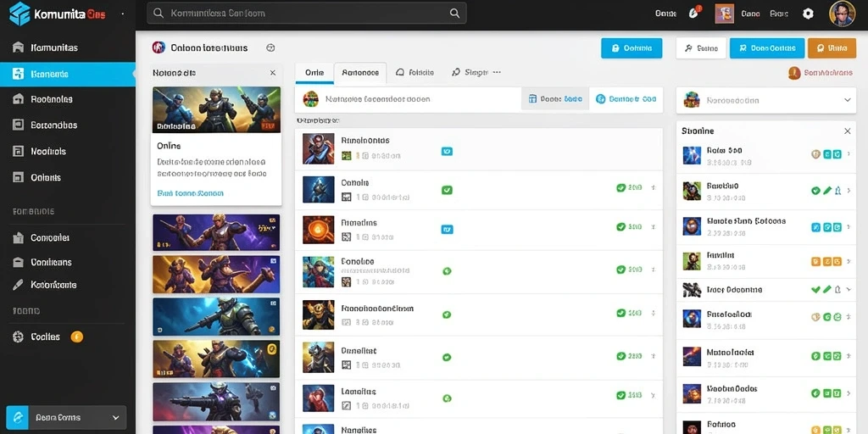868x434 pixels.
Task: Toggle small green status dot in Eonoiioe row
Action: [x=447, y=271]
